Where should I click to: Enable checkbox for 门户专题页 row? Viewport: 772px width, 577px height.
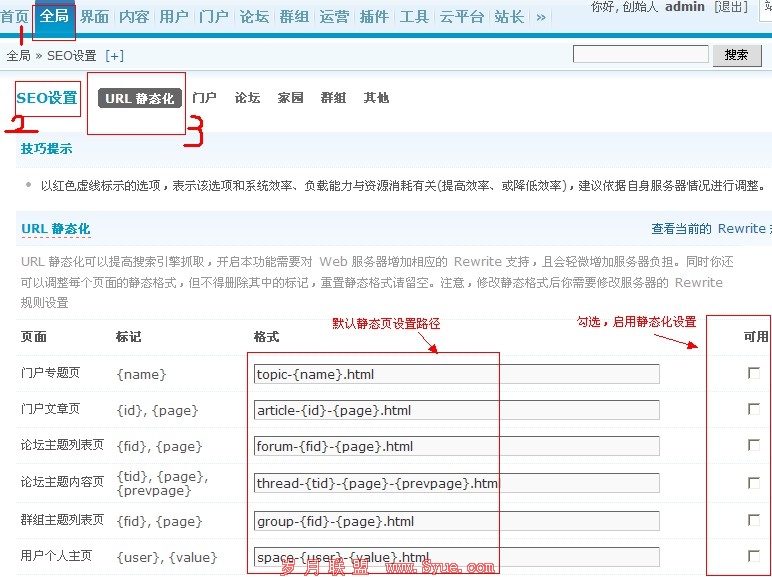(754, 373)
